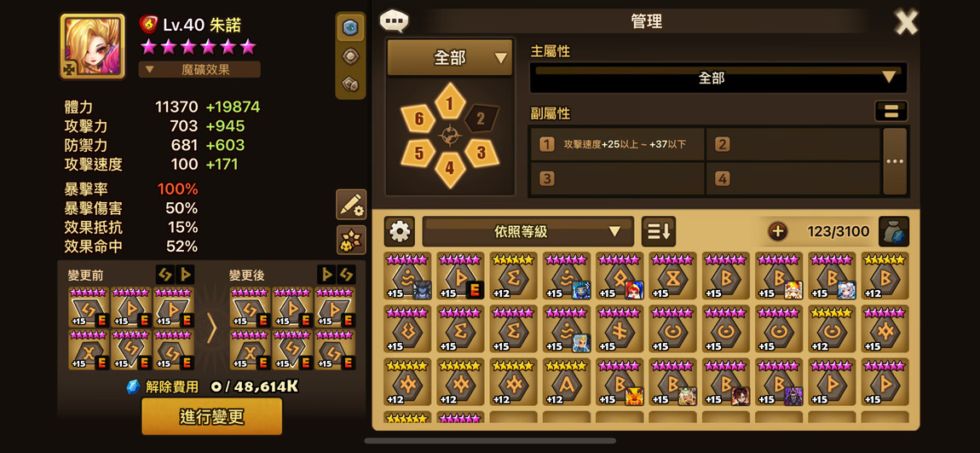980x453 pixels.
Task: Open the pencil edit settings icon
Action: tap(351, 205)
